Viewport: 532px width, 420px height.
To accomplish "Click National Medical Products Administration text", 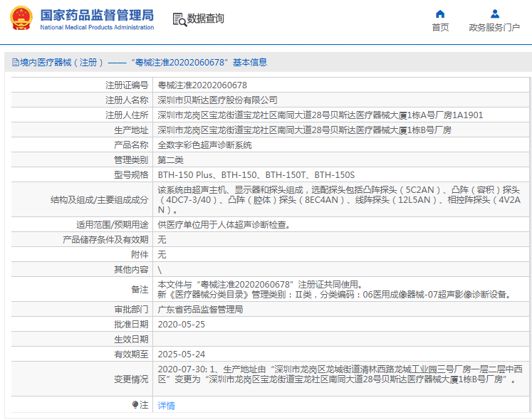I will click(97, 28).
